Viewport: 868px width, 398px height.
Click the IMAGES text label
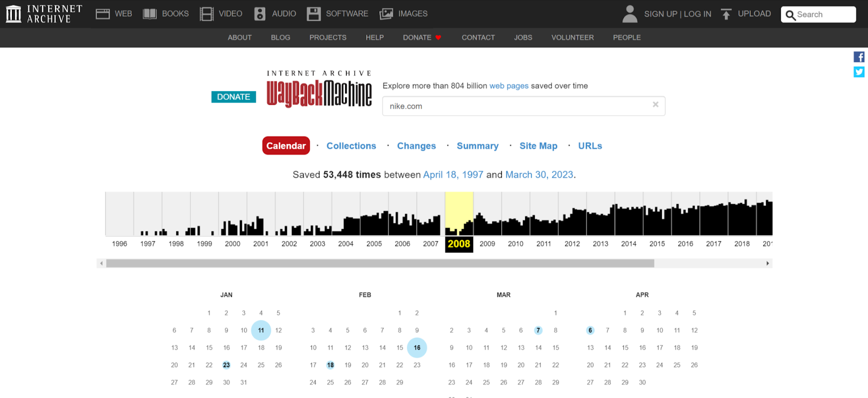(x=413, y=14)
